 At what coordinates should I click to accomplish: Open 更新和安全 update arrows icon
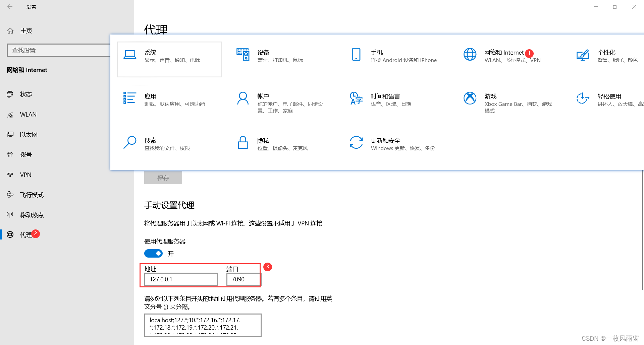coord(356,142)
